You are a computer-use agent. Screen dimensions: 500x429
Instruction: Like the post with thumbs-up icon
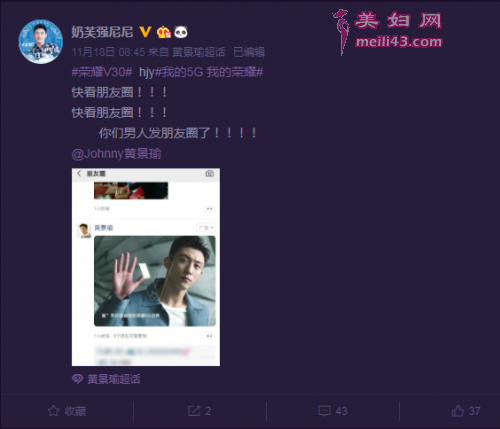point(458,411)
